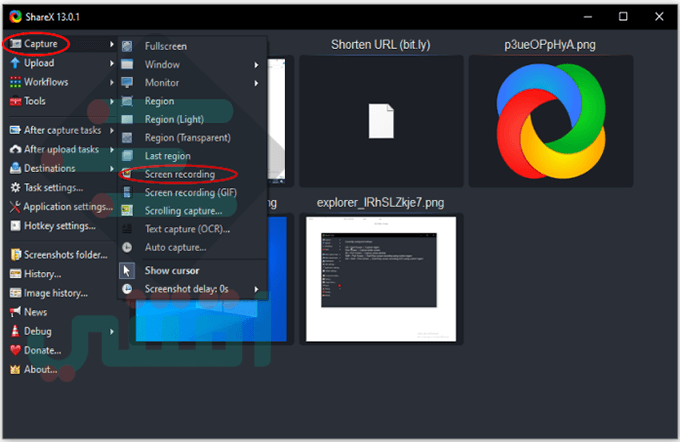Maximize the ShareX window
680x442 pixels.
tap(623, 16)
